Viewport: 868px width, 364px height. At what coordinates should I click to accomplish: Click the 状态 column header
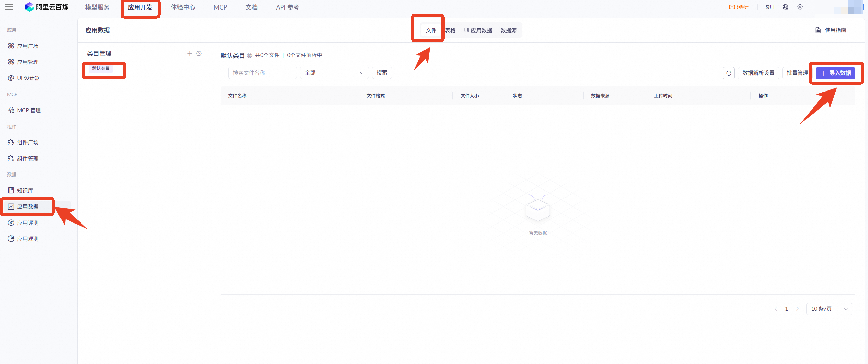tap(518, 96)
